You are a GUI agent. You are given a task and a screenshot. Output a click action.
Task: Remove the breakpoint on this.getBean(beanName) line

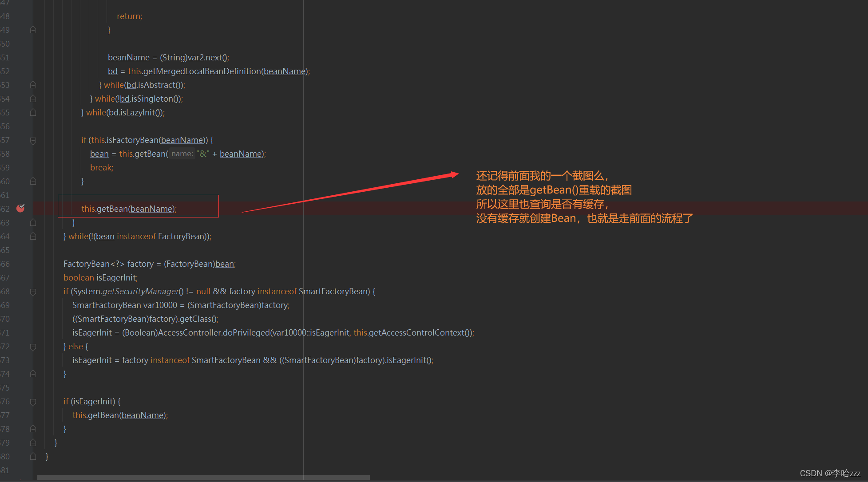(x=20, y=208)
